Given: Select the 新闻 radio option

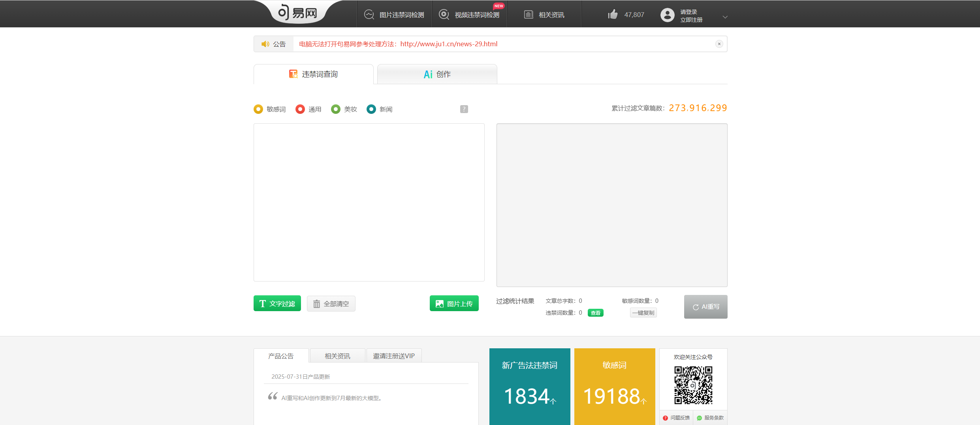Looking at the screenshot, I should (x=371, y=109).
